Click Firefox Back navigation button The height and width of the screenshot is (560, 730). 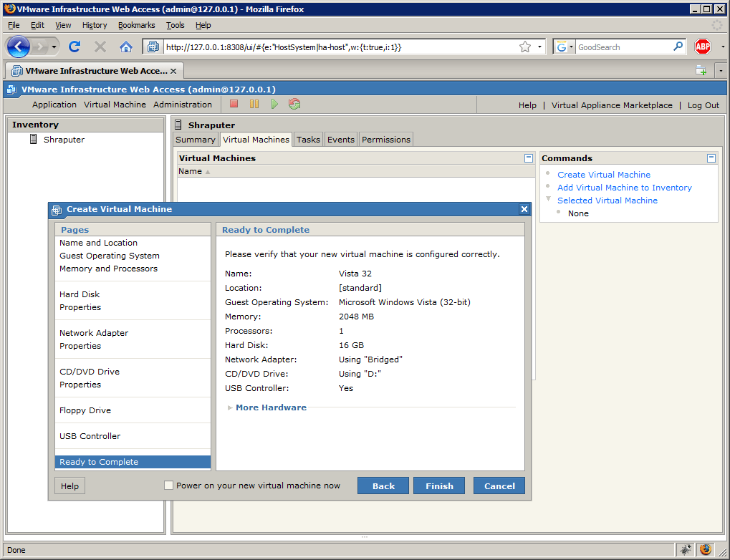[x=19, y=47]
